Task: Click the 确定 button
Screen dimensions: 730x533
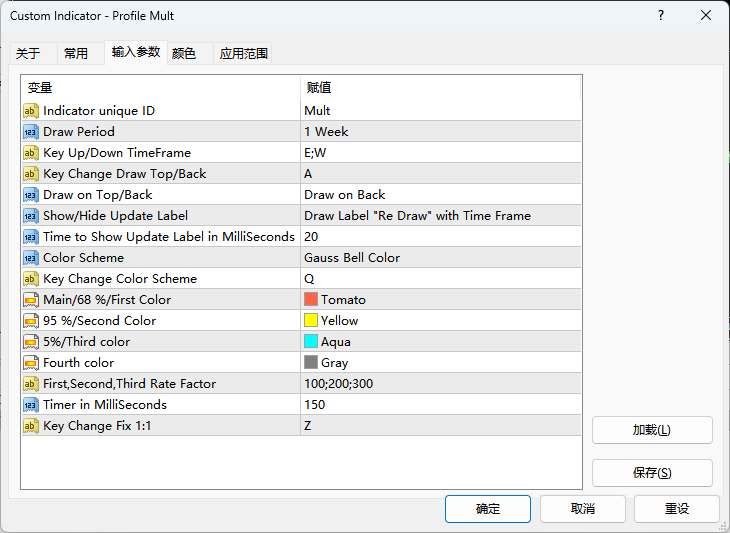Action: click(488, 508)
